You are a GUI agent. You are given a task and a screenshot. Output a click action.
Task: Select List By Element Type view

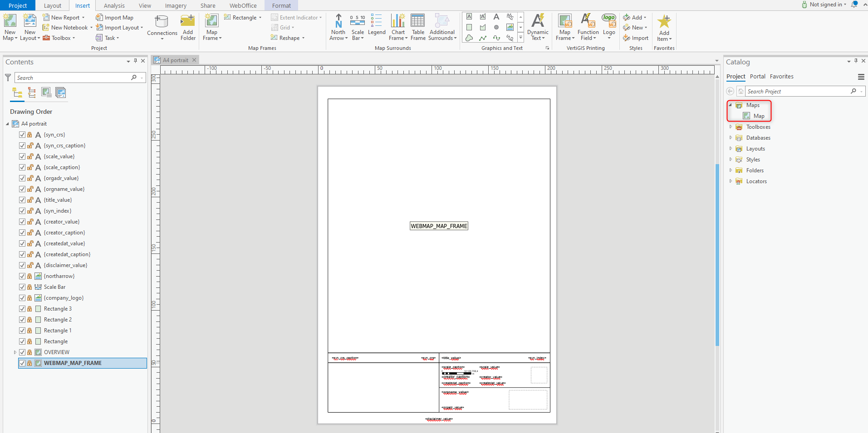click(x=32, y=93)
